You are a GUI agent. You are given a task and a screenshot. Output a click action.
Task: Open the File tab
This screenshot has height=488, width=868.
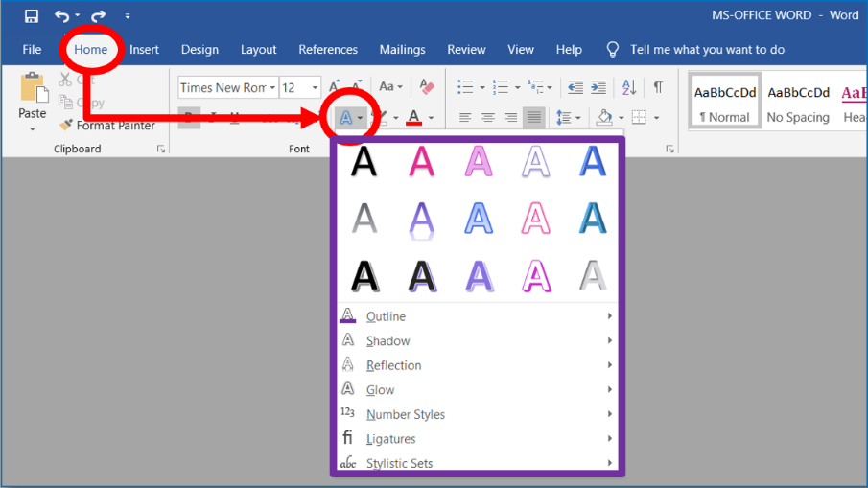coord(32,49)
